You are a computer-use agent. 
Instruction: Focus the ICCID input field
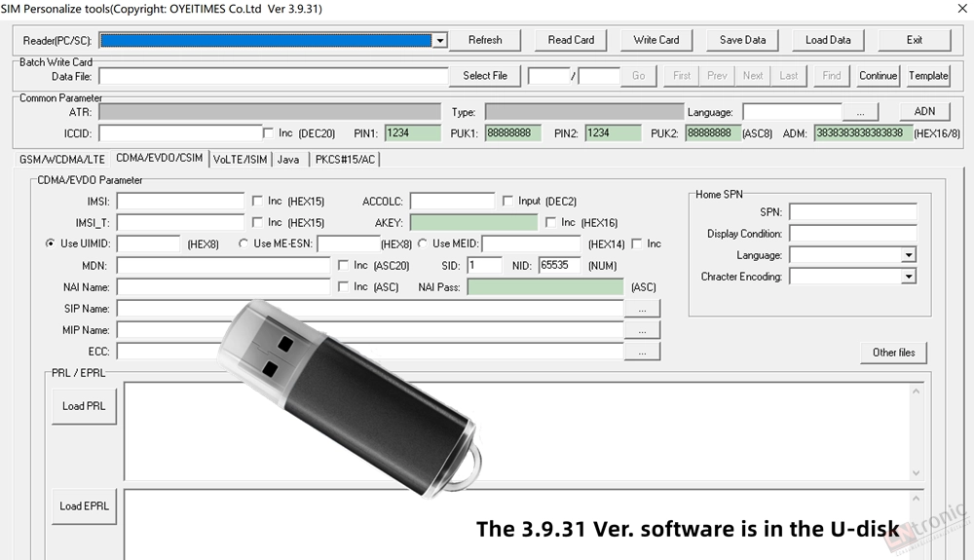(180, 133)
